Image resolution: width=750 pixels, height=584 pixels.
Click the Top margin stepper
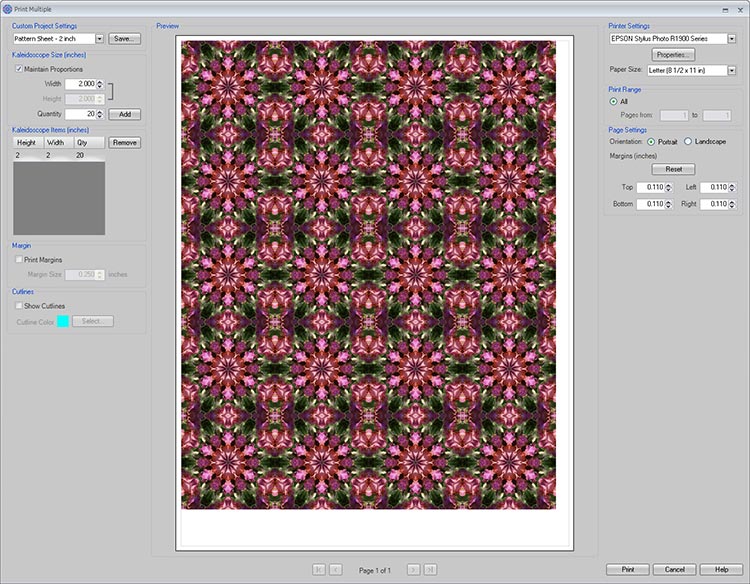669,187
